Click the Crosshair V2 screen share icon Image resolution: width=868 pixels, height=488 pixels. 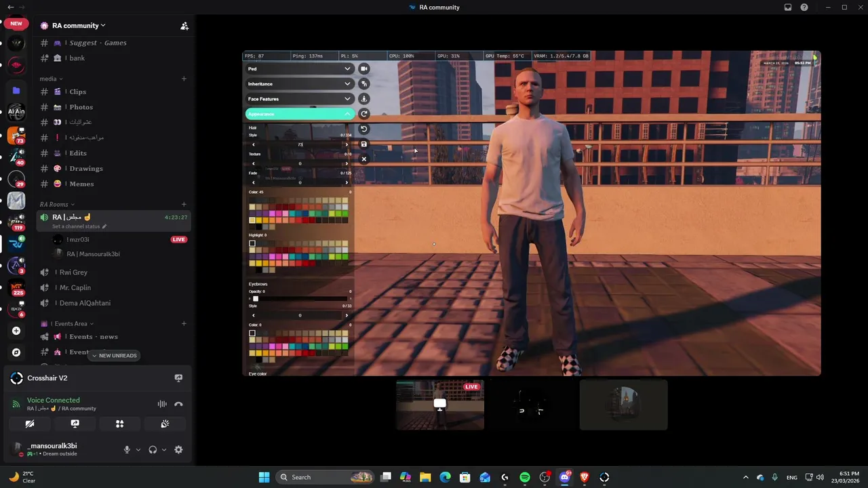(178, 378)
